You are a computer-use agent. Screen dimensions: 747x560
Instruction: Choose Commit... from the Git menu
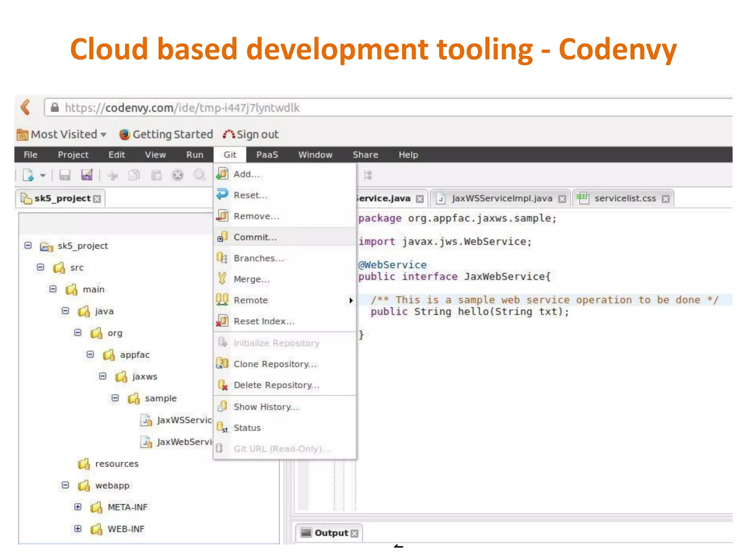click(285, 237)
